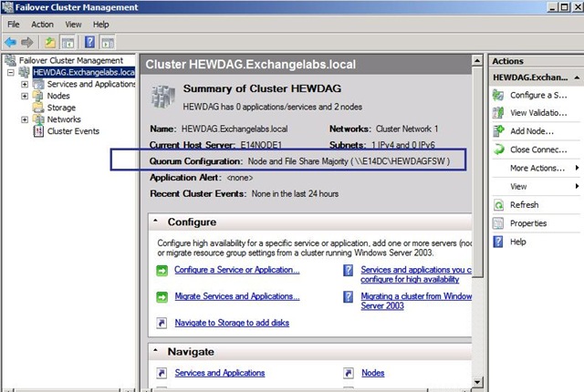The image size is (584, 392).
Task: Open the File menu
Action: (x=14, y=25)
